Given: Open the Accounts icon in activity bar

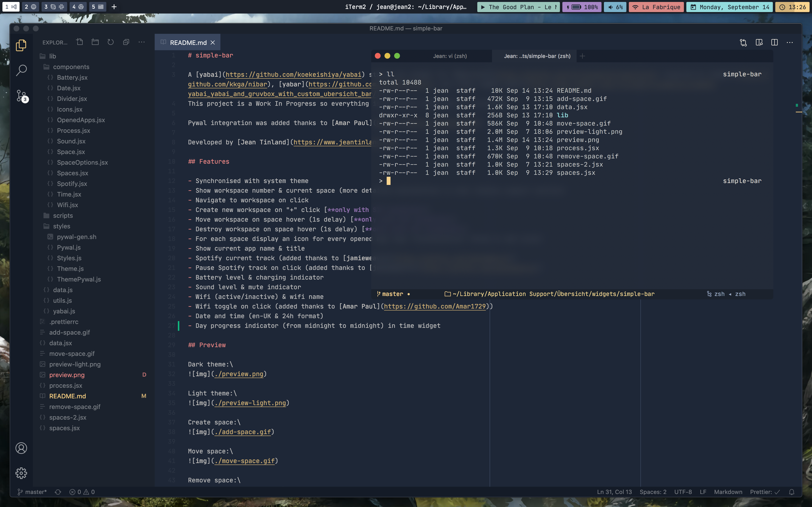Looking at the screenshot, I should coord(21,448).
